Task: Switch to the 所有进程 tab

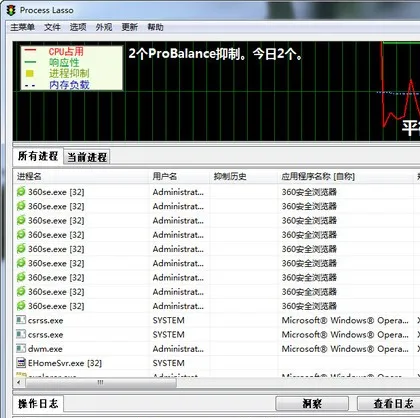Action: click(38, 156)
